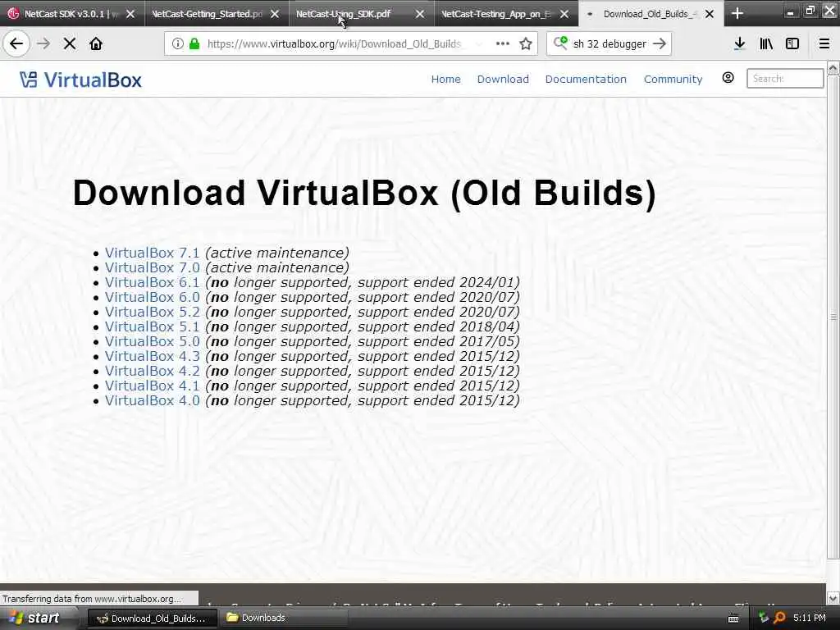
Task: Click the forward navigation arrow
Action: point(43,43)
